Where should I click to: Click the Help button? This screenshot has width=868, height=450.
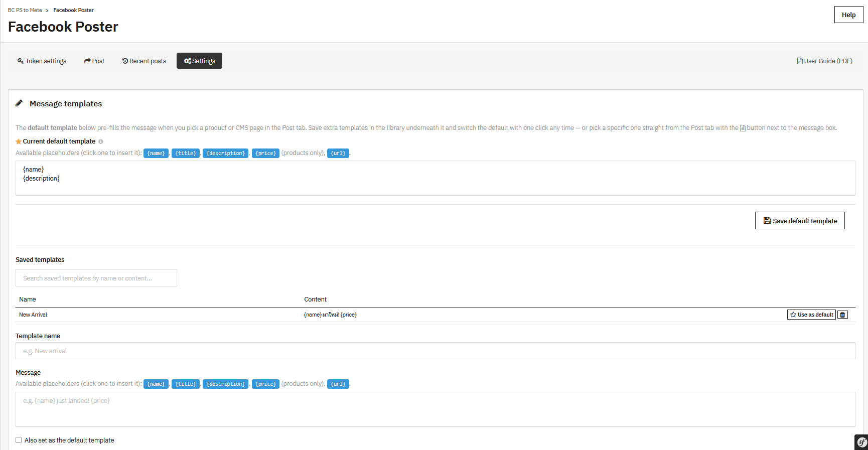[848, 15]
